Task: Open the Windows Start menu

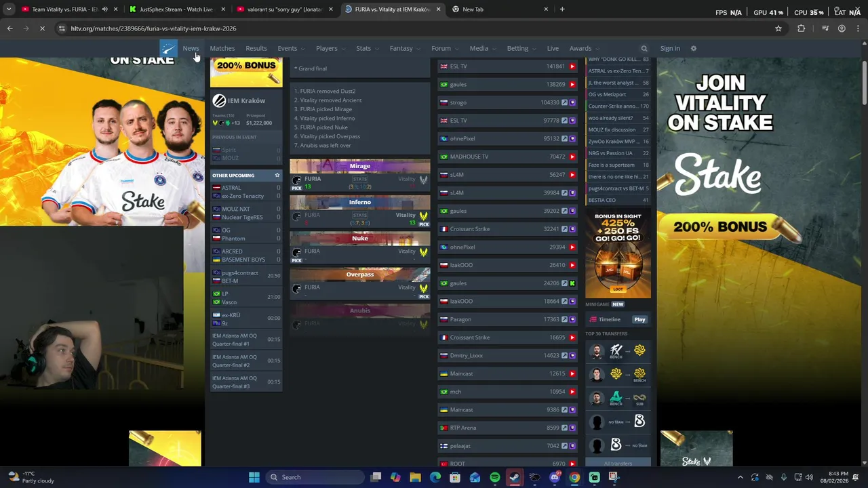Action: 254,477
